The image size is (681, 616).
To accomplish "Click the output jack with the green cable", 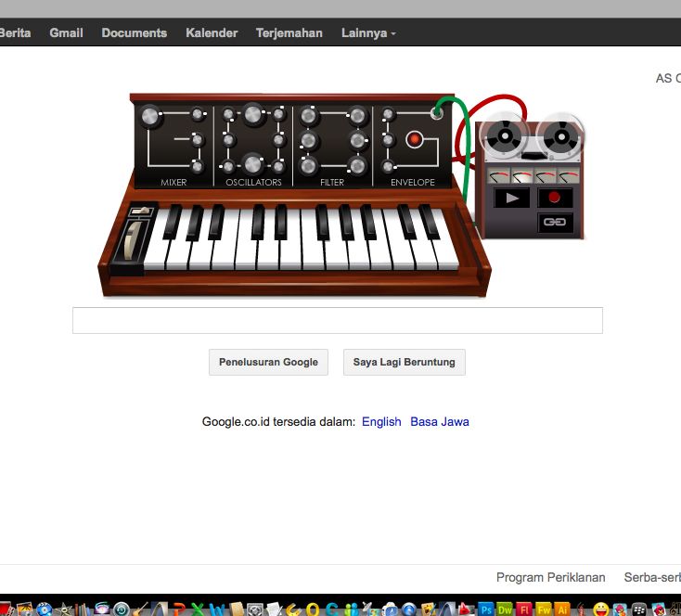I will pos(437,113).
